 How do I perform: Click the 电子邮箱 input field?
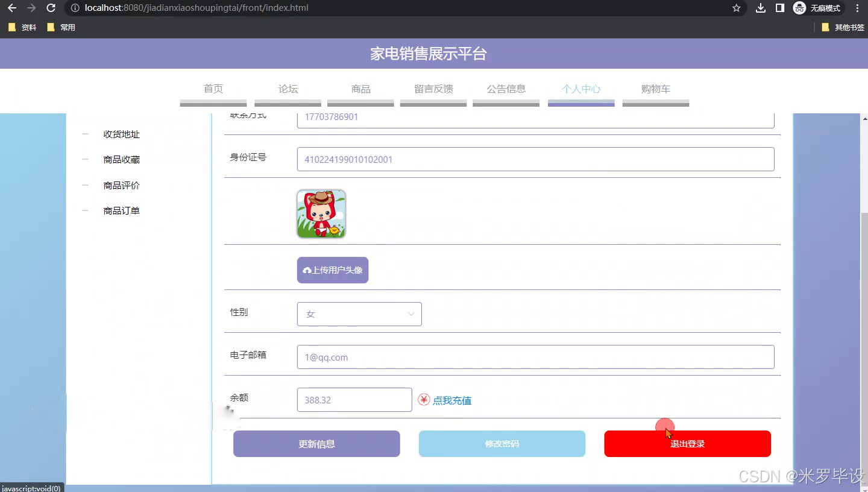[x=535, y=357]
